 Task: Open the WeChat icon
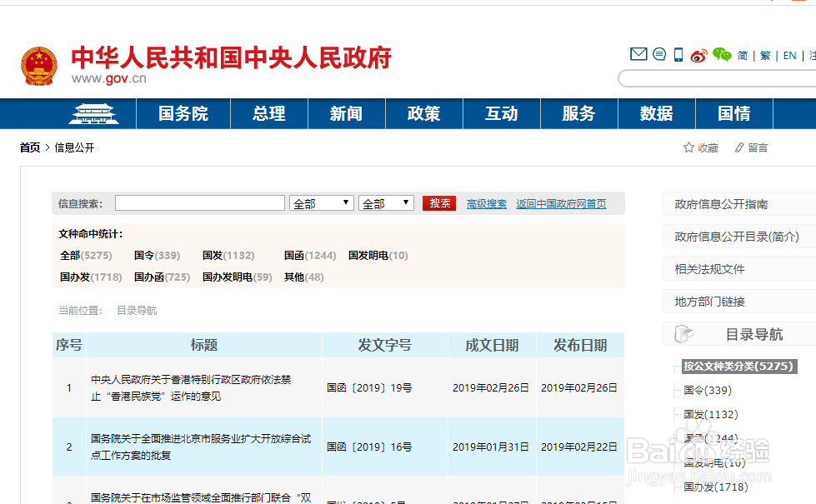[722, 54]
